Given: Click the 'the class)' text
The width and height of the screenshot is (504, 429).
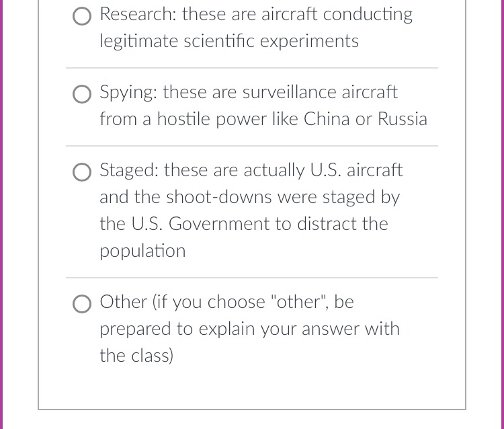Looking at the screenshot, I should click(x=136, y=356).
